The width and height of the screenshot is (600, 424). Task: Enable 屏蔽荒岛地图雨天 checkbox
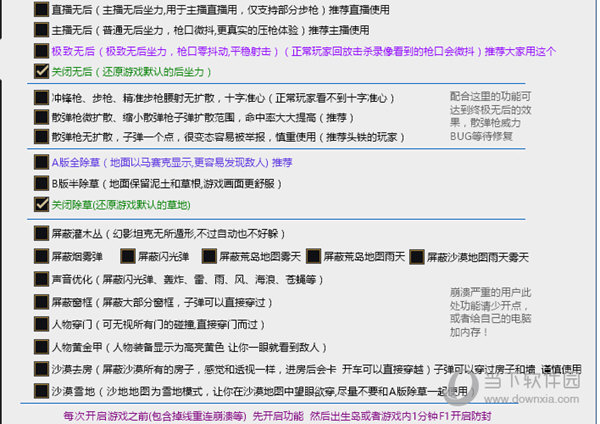pyautogui.click(x=313, y=256)
